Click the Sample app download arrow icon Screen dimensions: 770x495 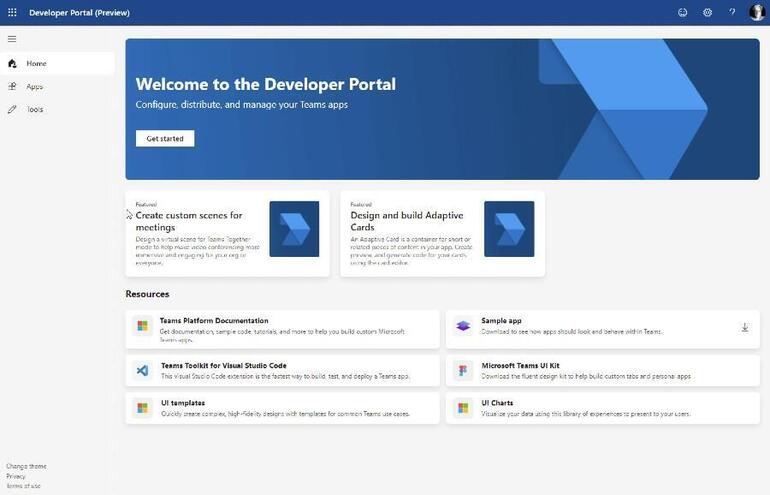[x=745, y=328]
